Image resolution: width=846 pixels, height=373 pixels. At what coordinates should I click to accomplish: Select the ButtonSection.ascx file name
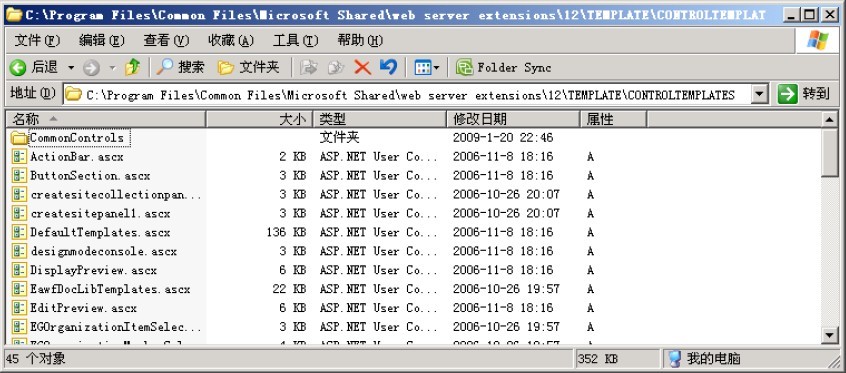coord(90,176)
